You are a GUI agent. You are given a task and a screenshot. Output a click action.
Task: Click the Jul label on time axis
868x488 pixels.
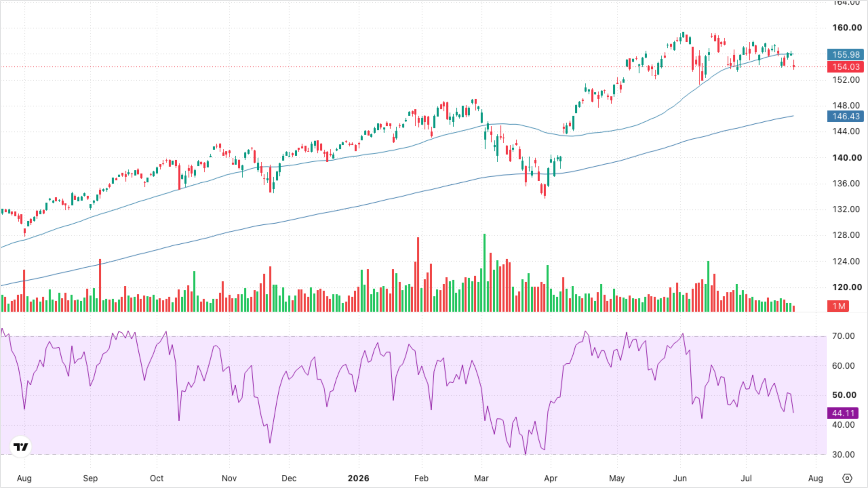[746, 478]
